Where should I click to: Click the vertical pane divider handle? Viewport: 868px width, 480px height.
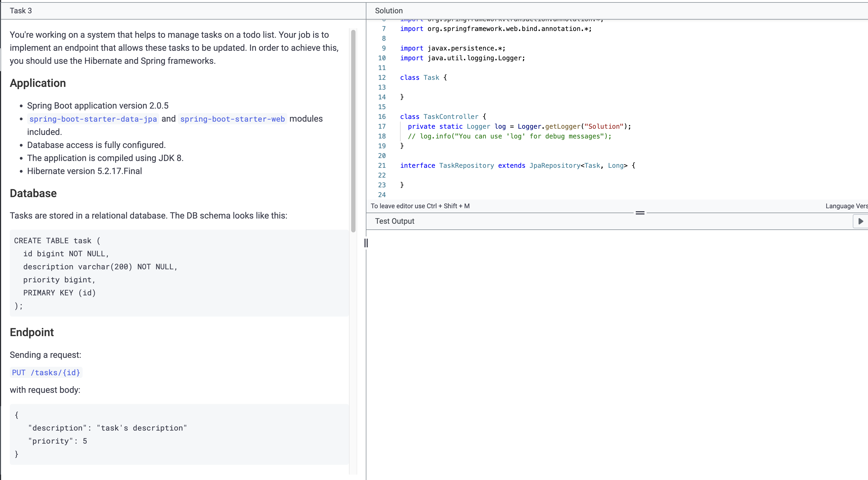366,243
